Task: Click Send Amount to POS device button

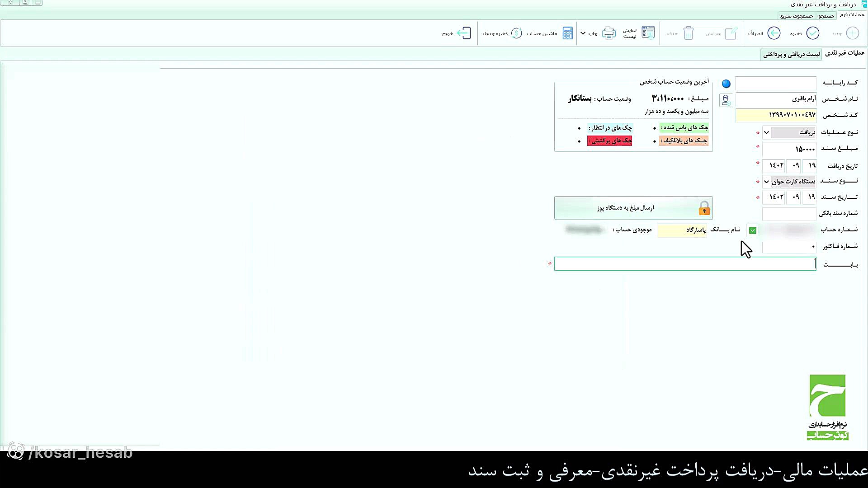Action: [633, 208]
